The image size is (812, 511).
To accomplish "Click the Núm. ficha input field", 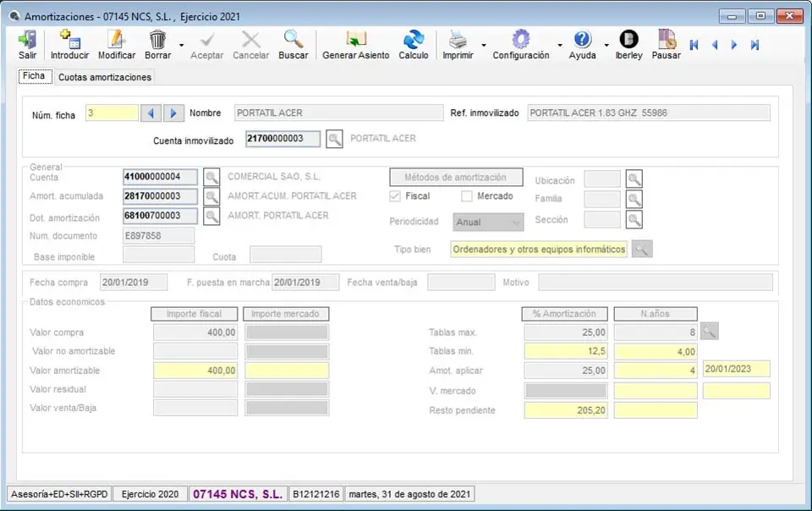I will (x=112, y=113).
